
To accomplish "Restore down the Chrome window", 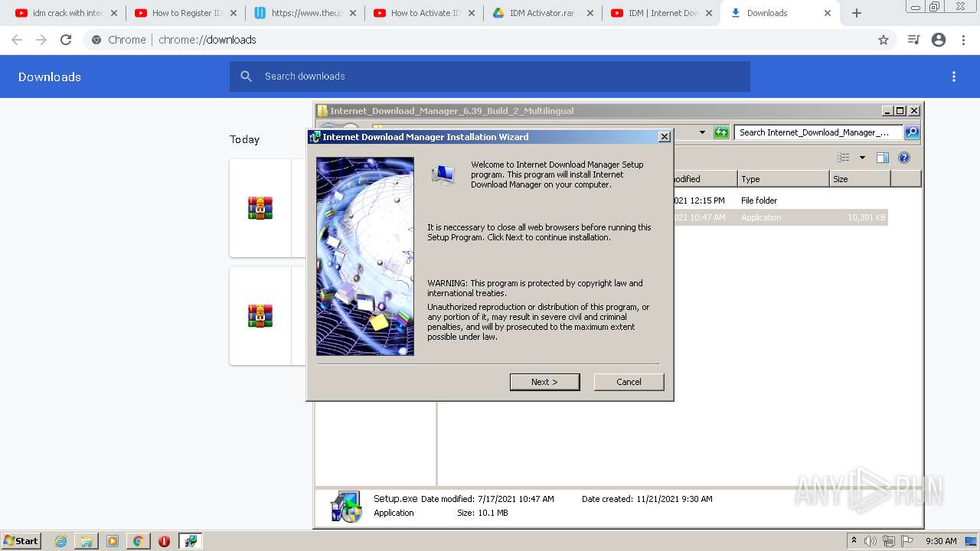I will click(x=934, y=6).
